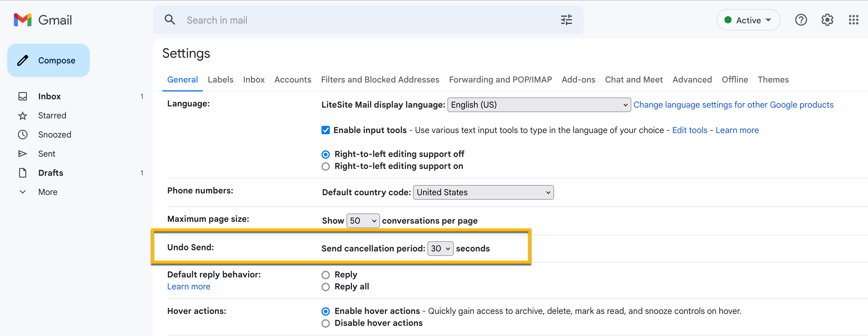This screenshot has height=336, width=868.
Task: Open the Send cancellation period dropdown
Action: coord(440,249)
